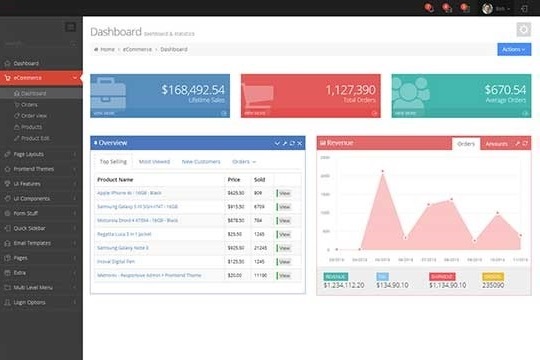540x360 pixels.
Task: Expand the Page Layouts sidebar menu
Action: (x=41, y=154)
